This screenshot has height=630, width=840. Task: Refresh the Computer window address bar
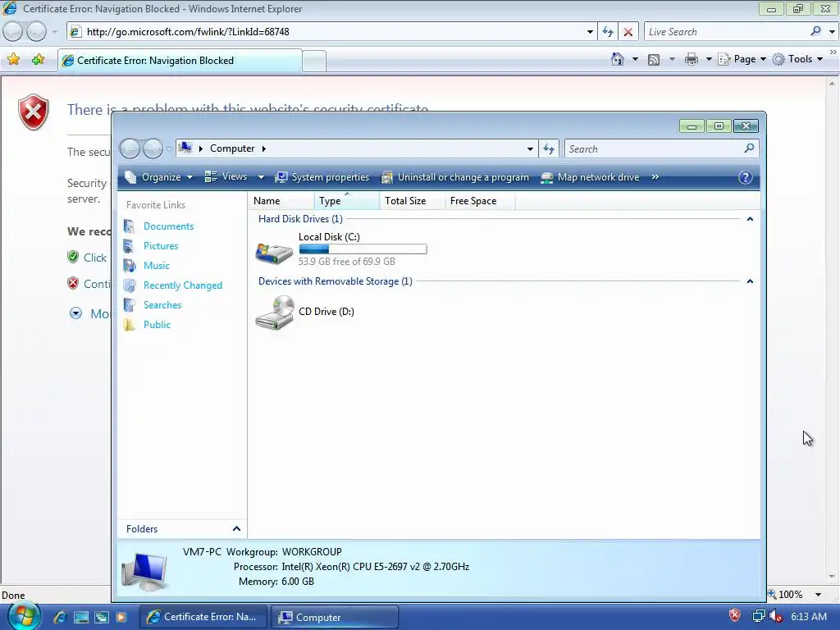[549, 149]
